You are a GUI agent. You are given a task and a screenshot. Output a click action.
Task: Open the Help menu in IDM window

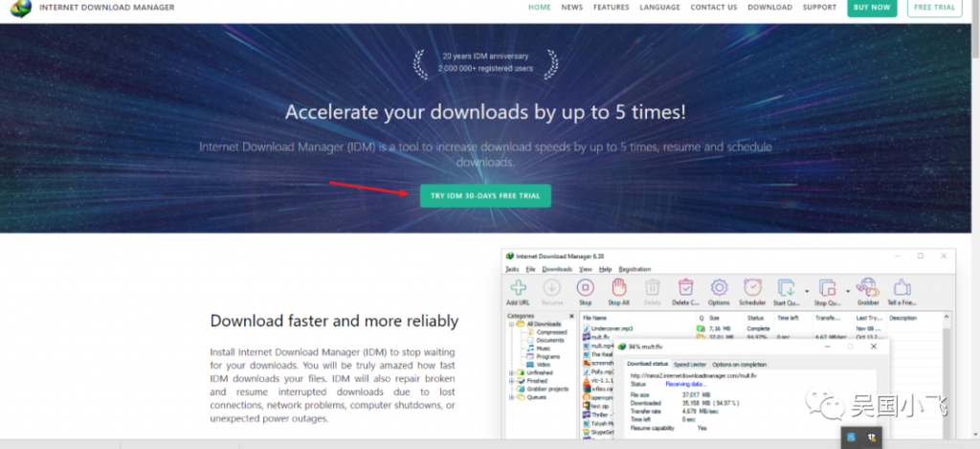click(x=605, y=269)
